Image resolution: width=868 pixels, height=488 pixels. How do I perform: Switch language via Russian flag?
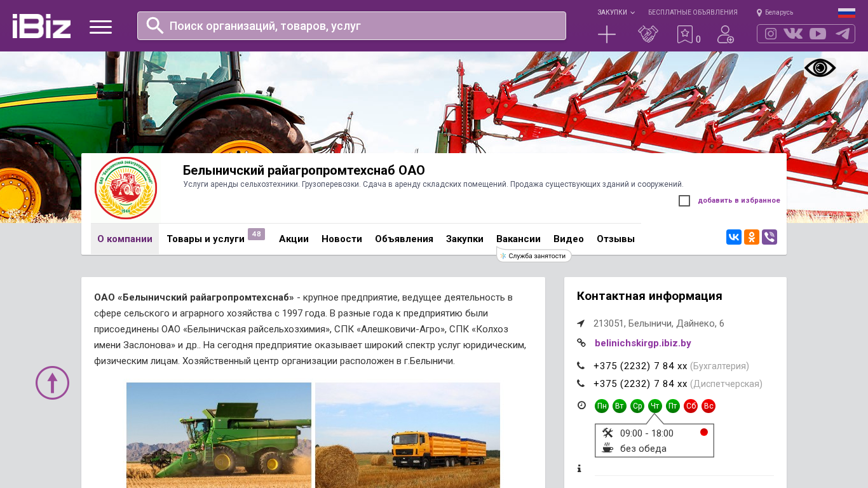846,13
